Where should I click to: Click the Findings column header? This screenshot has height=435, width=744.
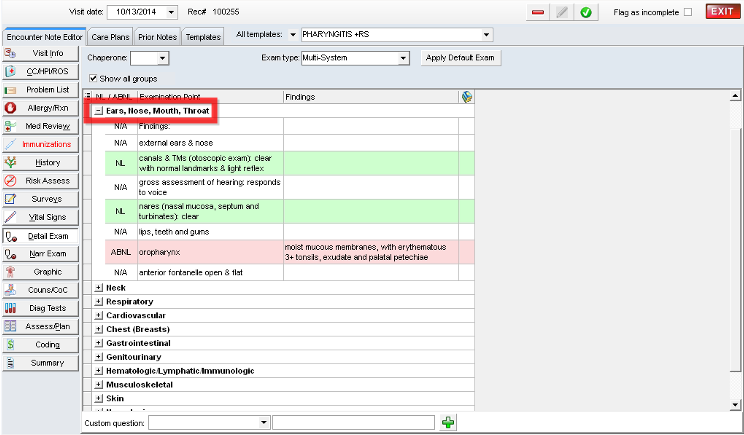coord(371,97)
